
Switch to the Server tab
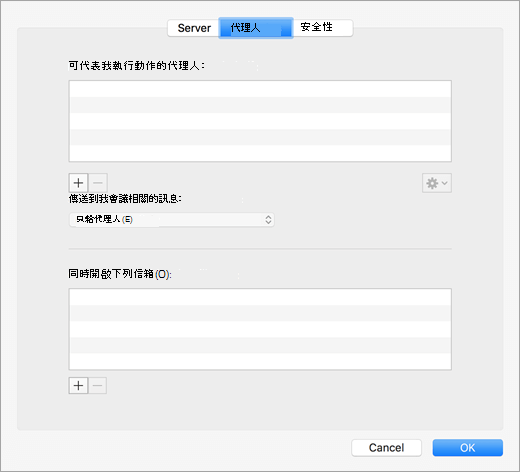tap(194, 28)
